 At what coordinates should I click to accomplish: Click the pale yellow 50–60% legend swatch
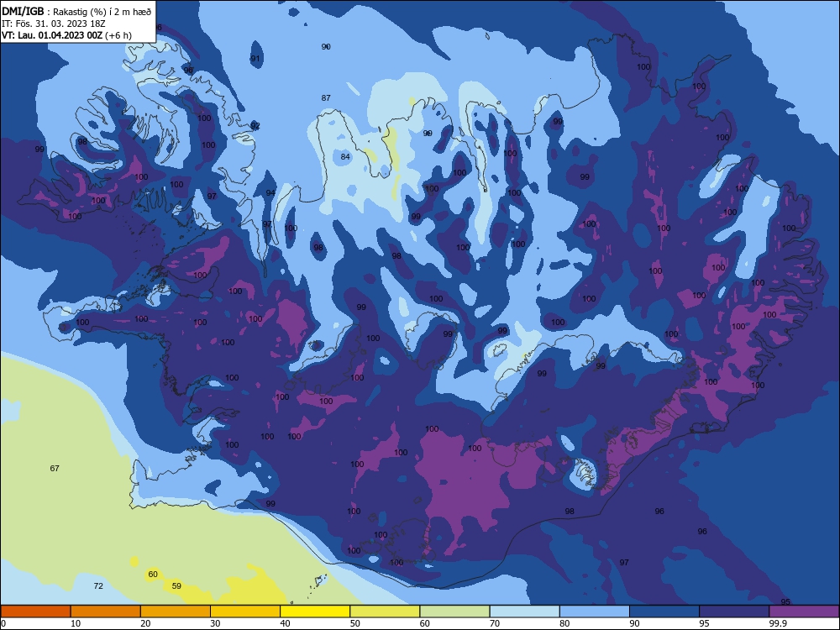[x=385, y=612]
